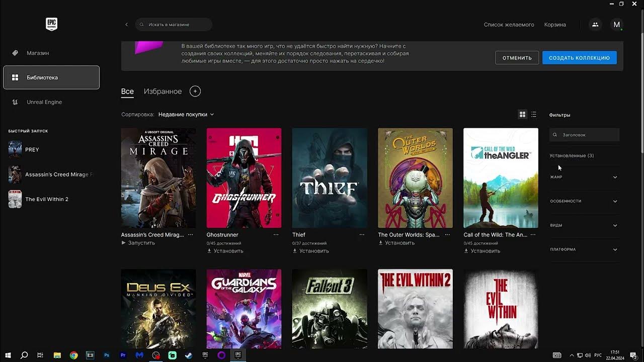Show hidden system tray icons chevron
Viewport: 644px width, 362px height.
click(x=572, y=355)
